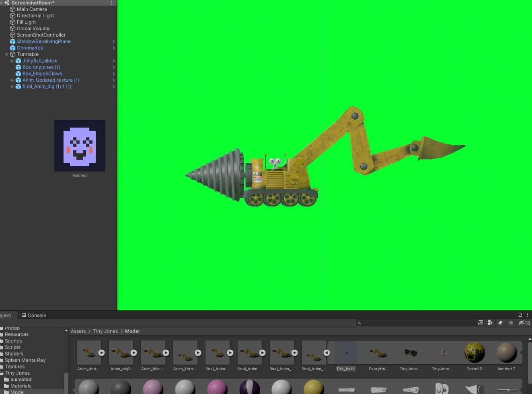Collapse the Turntable hierarchy node

click(6, 54)
